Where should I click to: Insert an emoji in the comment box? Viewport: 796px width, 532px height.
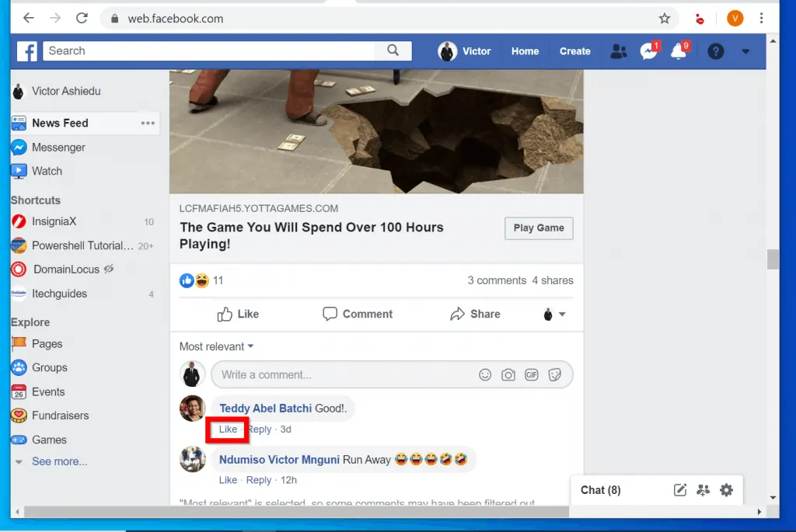coord(485,374)
